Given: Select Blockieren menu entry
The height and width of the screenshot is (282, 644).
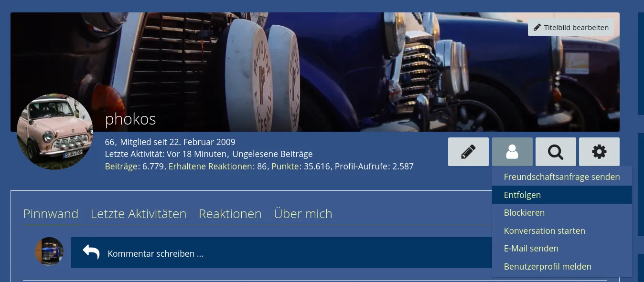Looking at the screenshot, I should coord(562,213).
